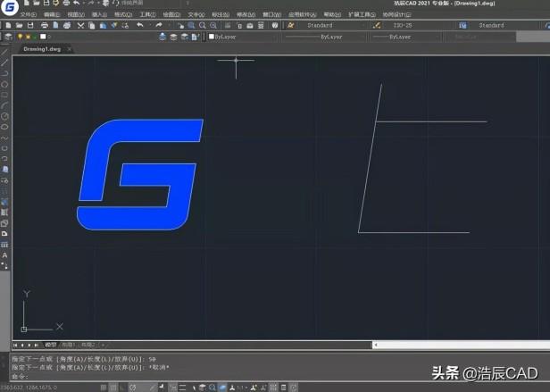The image size is (550, 392).
Task: Toggle the layer on/off lightbulb icon
Action: [x=20, y=37]
